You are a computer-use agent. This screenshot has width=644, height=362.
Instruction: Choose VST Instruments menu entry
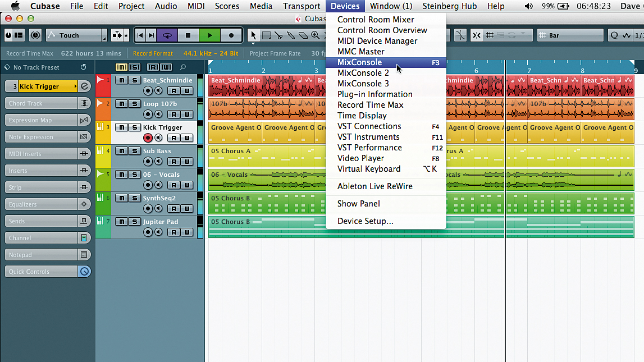386,137
